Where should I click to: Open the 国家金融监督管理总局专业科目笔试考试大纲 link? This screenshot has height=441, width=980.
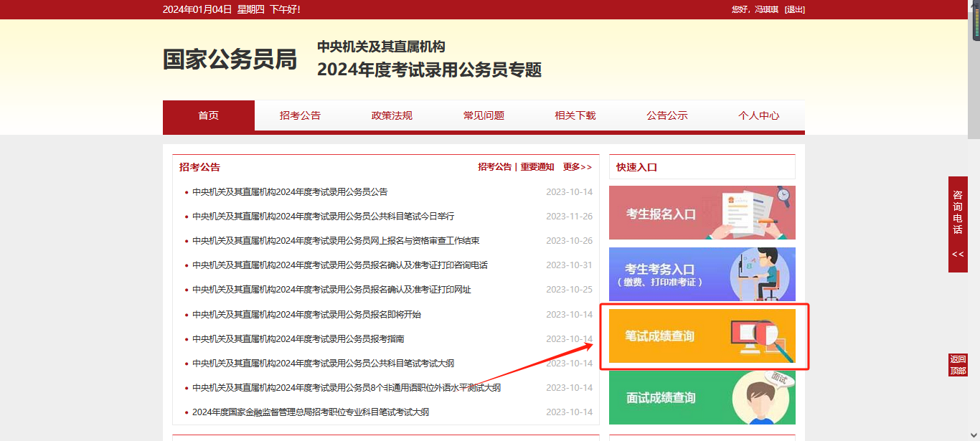[311, 412]
